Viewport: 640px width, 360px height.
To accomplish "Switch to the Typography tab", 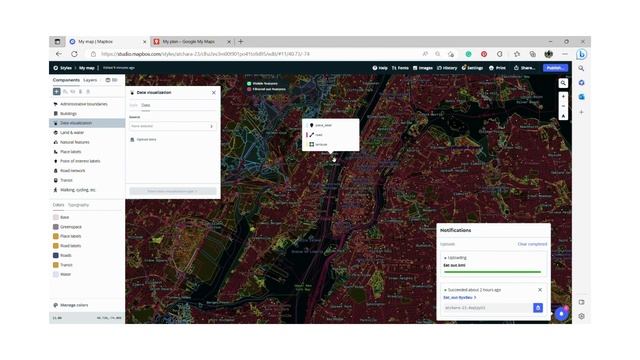I will (78, 205).
